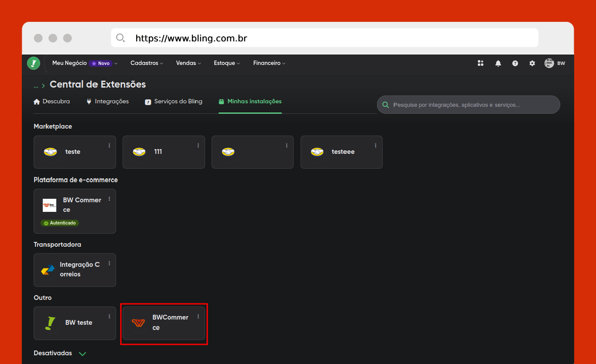Click the breadcrumb ellipsis
The height and width of the screenshot is (364, 596).
(x=36, y=85)
